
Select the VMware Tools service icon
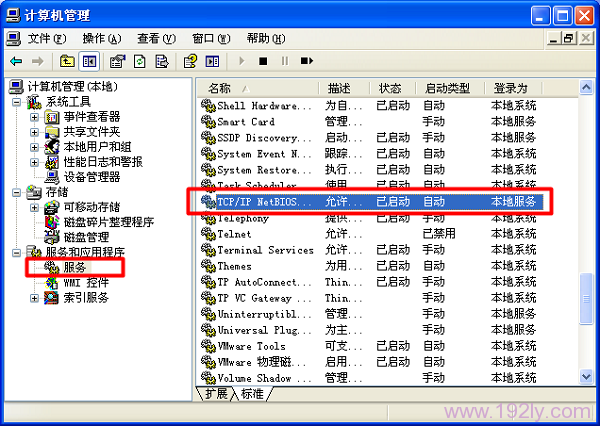pos(208,346)
